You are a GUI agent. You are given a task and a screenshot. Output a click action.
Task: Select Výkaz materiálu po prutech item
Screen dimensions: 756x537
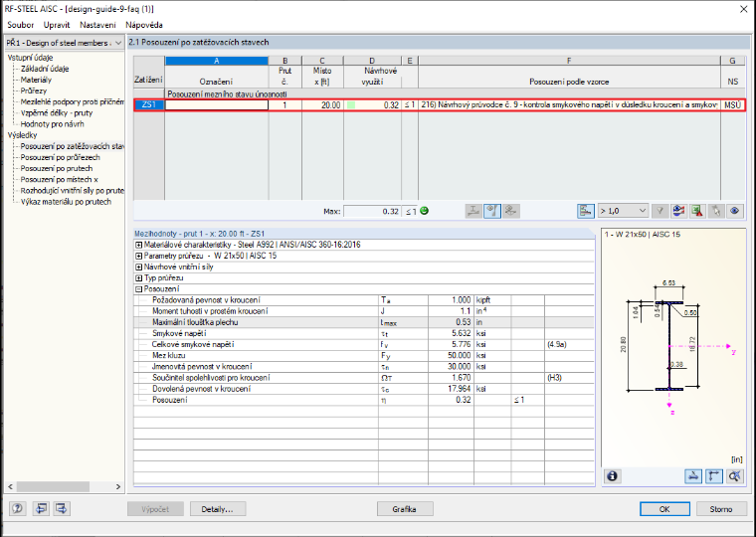(x=66, y=202)
